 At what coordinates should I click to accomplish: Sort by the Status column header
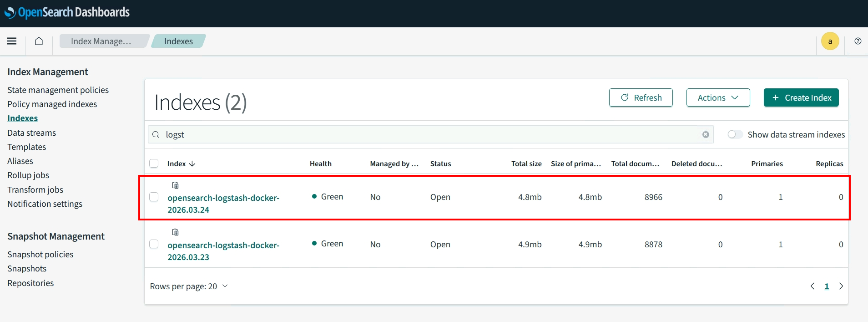(441, 164)
